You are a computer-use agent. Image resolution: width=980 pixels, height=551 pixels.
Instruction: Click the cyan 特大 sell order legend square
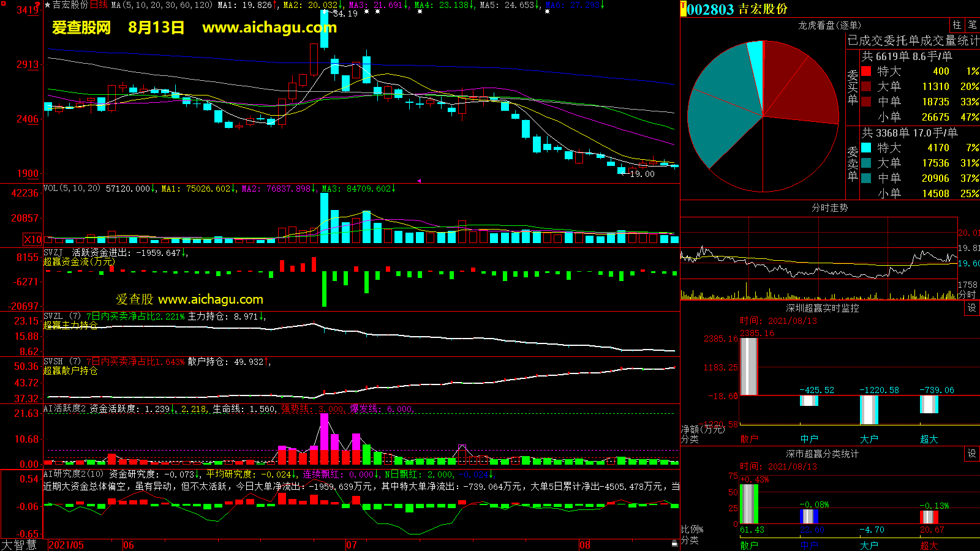(x=866, y=148)
